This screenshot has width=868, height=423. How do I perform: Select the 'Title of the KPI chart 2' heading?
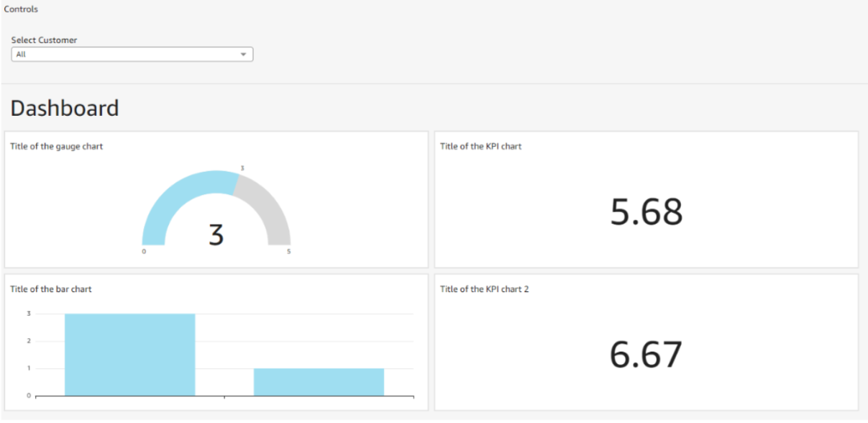[484, 289]
